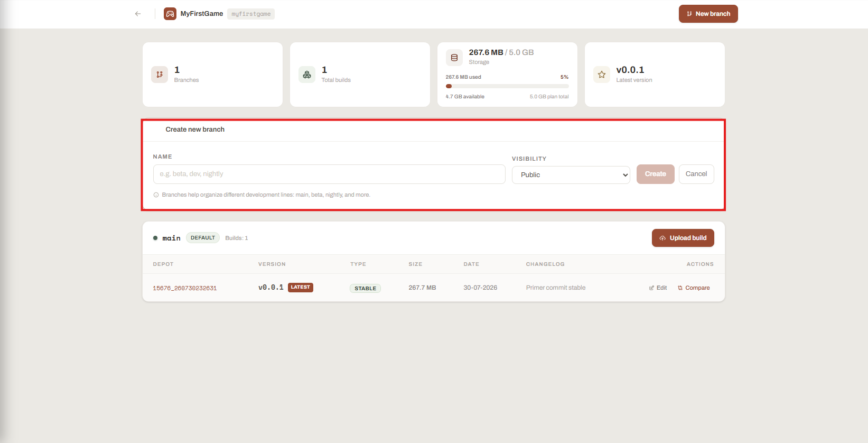The height and width of the screenshot is (443, 868).
Task: Click depot ID 15676_260730232631
Action: pos(185,288)
